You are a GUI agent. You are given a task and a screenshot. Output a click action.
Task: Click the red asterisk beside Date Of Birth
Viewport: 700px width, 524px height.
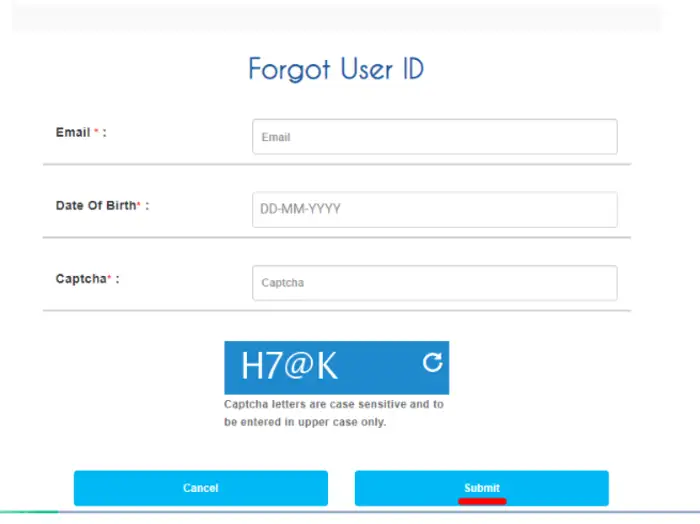pyautogui.click(x=139, y=205)
